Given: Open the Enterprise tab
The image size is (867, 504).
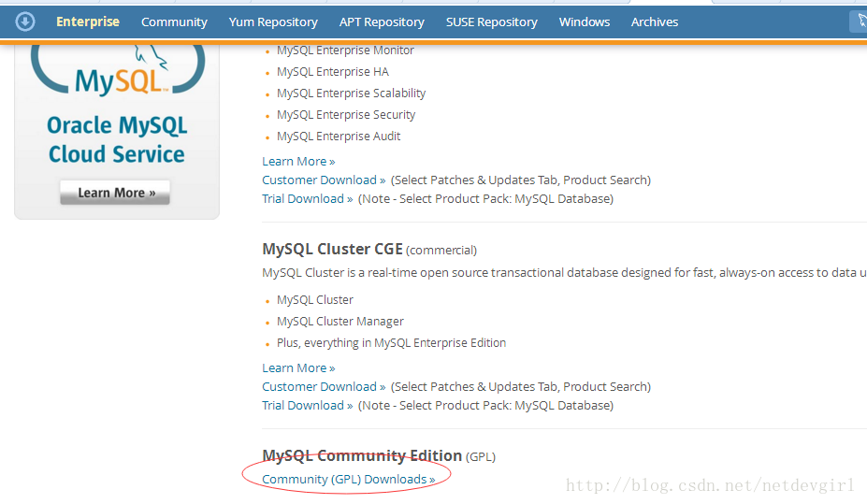Looking at the screenshot, I should 88,22.
